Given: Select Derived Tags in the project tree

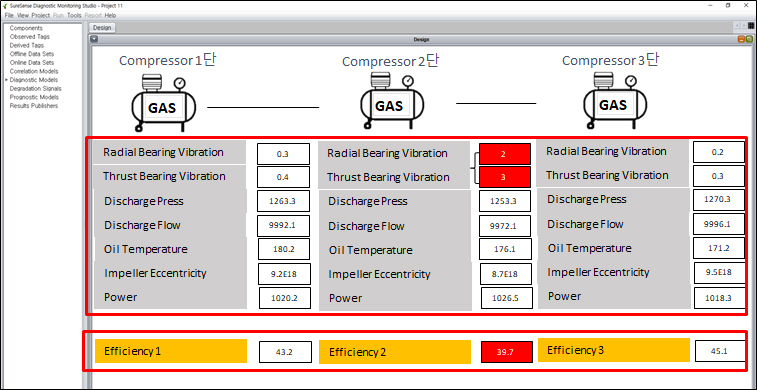Looking at the screenshot, I should pyautogui.click(x=27, y=45).
